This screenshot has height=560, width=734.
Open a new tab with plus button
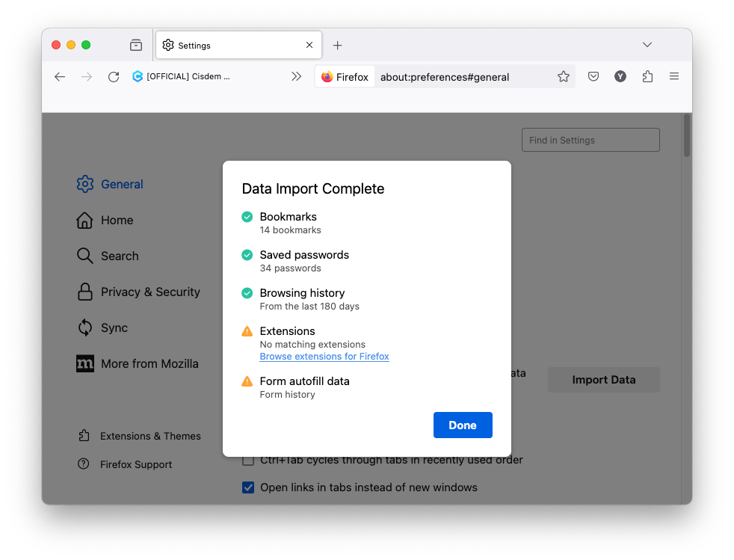click(337, 46)
